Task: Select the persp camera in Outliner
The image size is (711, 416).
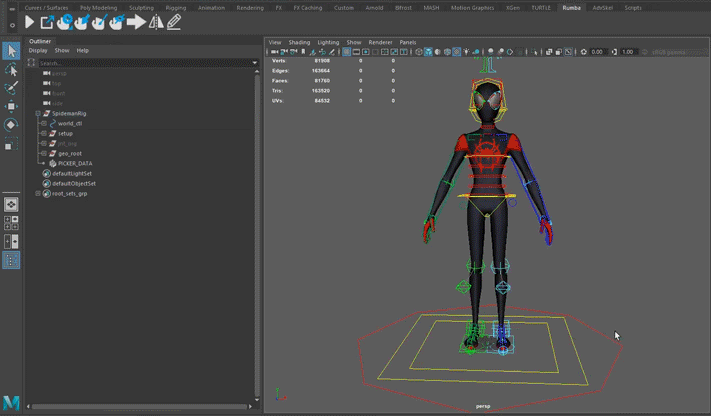Action: (59, 73)
